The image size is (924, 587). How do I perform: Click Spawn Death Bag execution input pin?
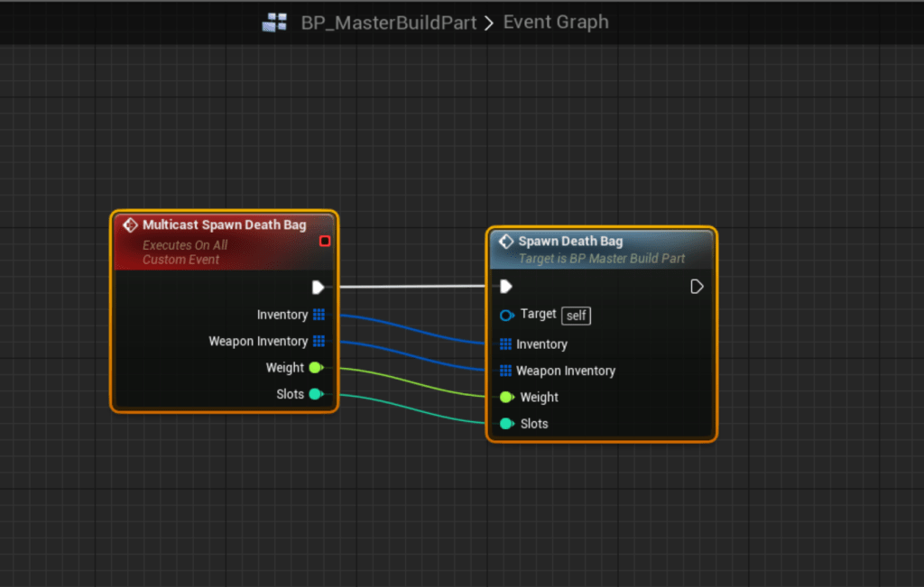point(506,287)
